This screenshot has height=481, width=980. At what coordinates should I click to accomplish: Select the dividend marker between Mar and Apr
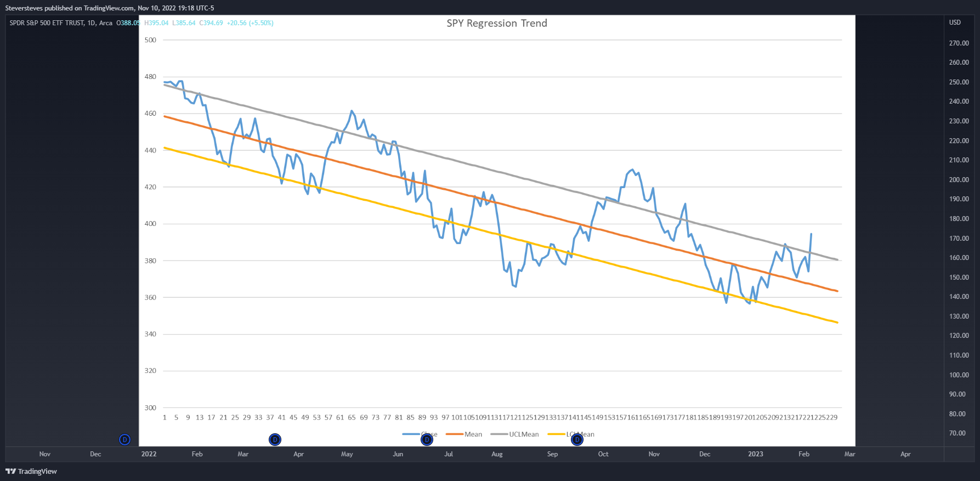(275, 439)
